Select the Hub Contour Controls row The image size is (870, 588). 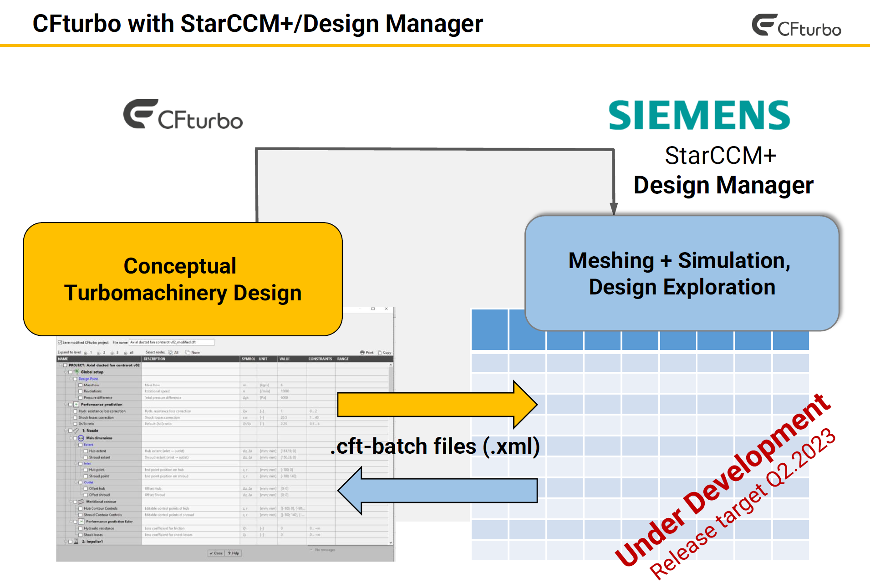coord(223,508)
